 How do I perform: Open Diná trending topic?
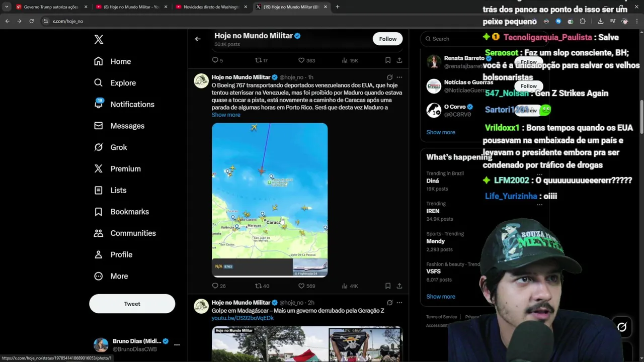click(x=433, y=181)
